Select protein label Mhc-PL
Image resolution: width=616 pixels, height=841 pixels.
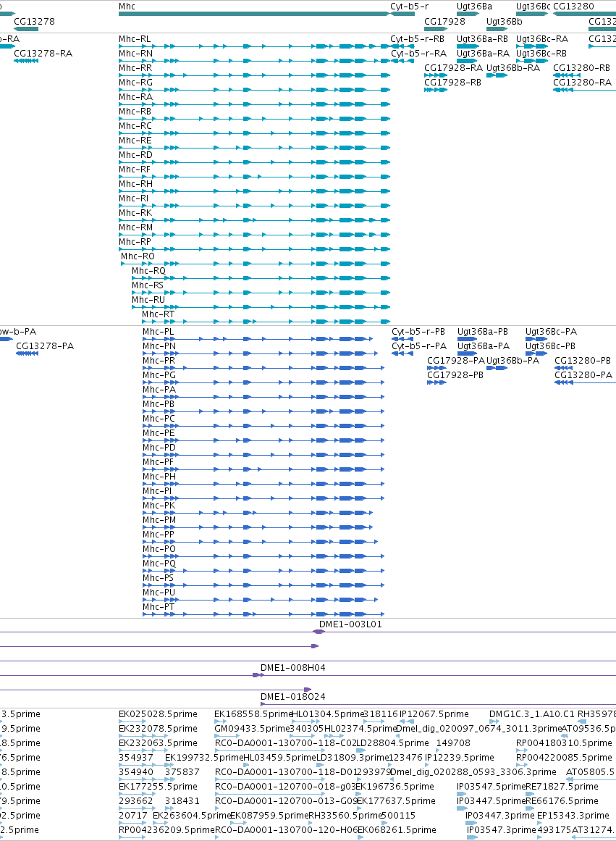tap(158, 332)
